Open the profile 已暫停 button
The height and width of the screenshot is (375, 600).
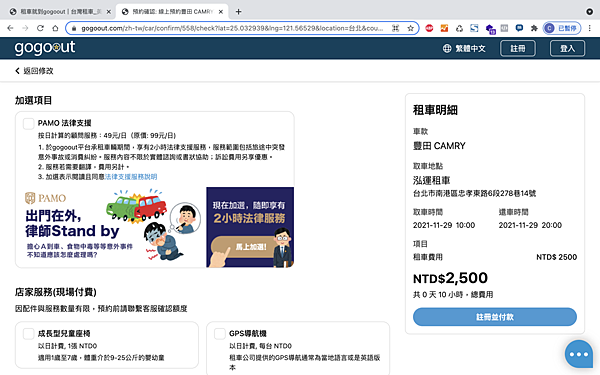tap(562, 28)
